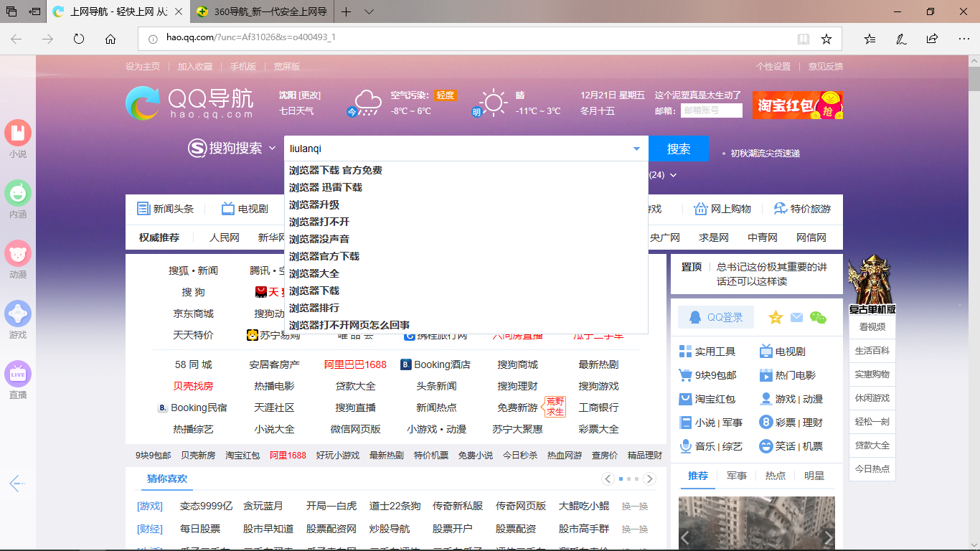Screen dimensions: 980x551
Task: Select the 热点 news tab
Action: pos(776,476)
